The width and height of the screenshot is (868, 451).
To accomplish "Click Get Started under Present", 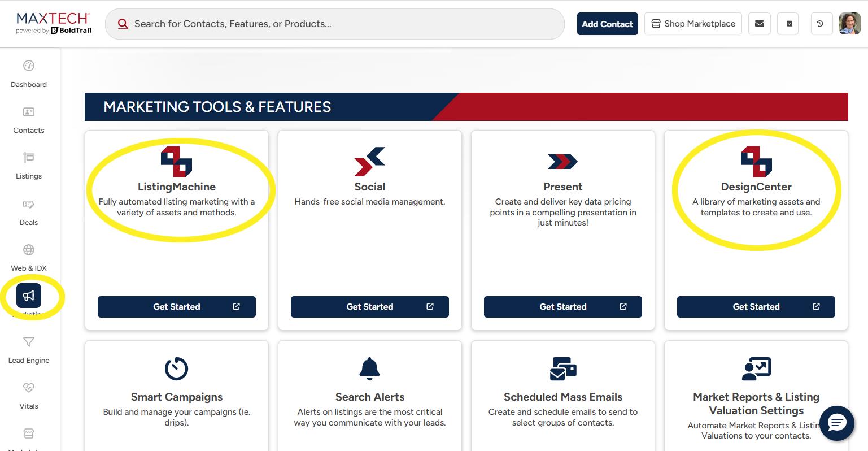I will pos(563,307).
